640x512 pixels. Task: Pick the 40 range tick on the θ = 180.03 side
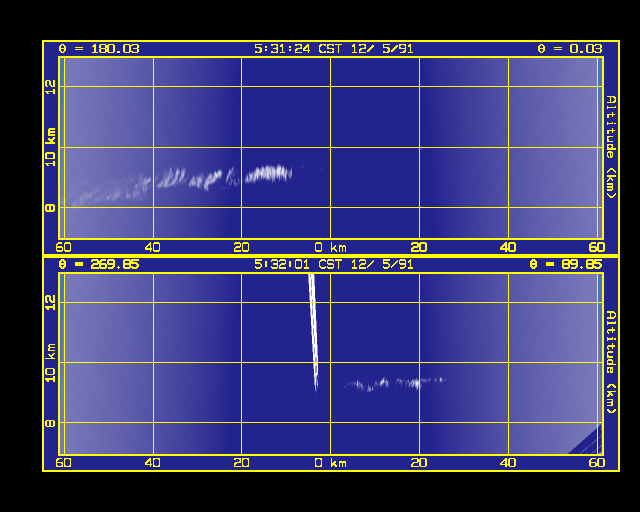coord(153,247)
